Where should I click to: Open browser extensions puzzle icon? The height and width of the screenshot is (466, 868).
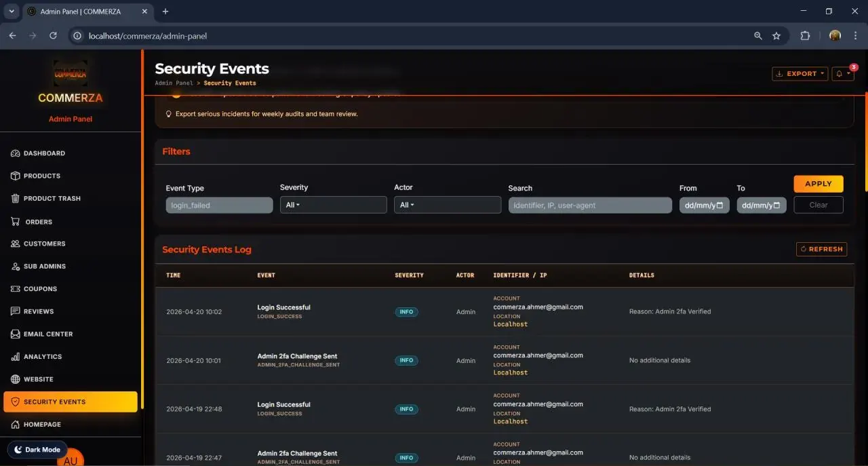point(805,36)
